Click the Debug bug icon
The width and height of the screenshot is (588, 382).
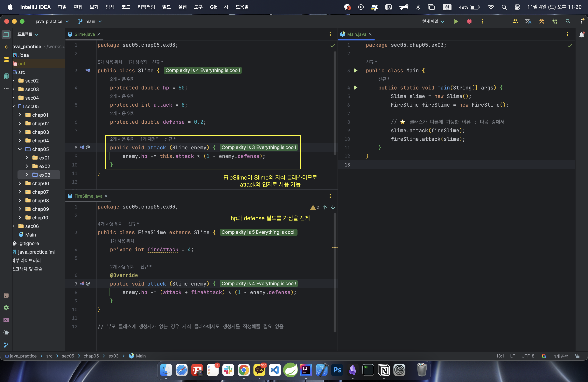[469, 22]
